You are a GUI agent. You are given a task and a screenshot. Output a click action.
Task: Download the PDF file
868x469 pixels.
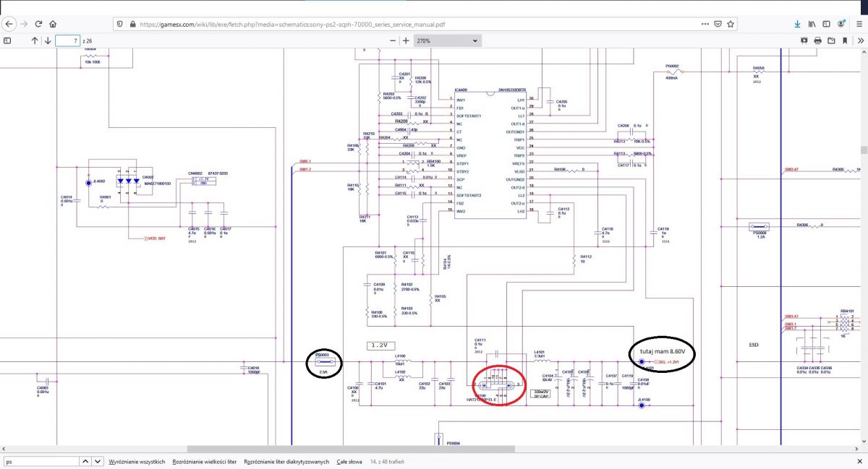[x=831, y=41]
